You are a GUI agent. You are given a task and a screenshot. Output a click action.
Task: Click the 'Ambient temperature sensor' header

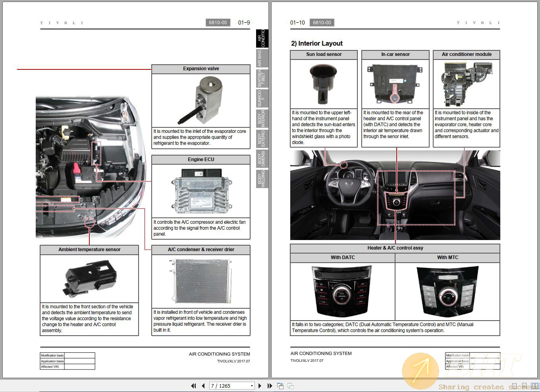pos(89,250)
